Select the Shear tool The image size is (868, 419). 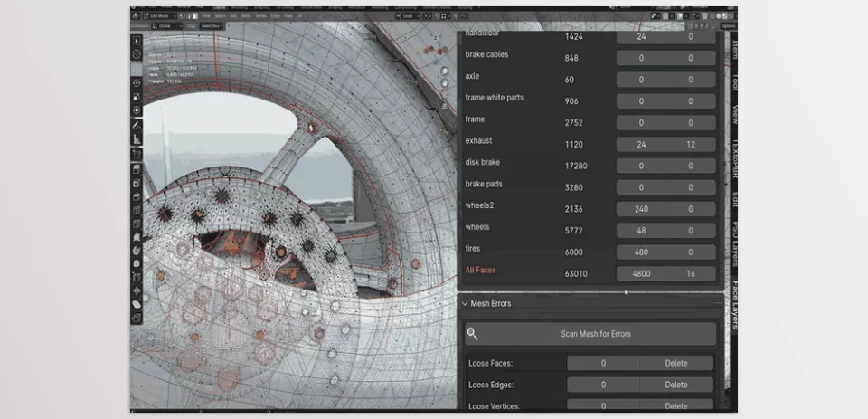click(137, 304)
